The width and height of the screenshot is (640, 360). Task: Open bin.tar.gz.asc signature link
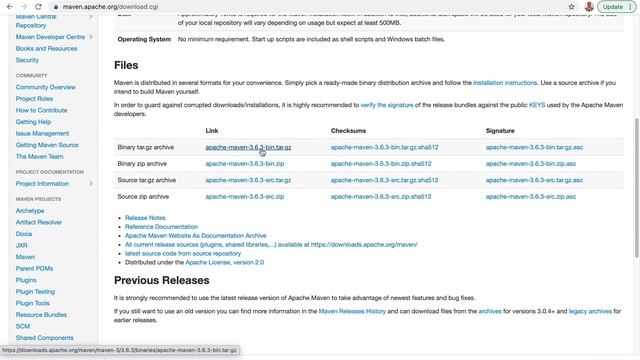pos(534,147)
